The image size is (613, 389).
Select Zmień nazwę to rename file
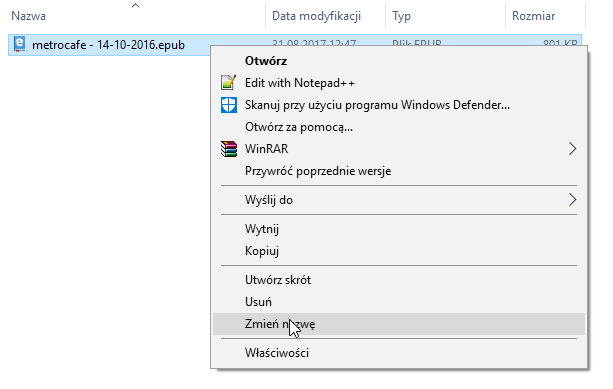[399, 324]
